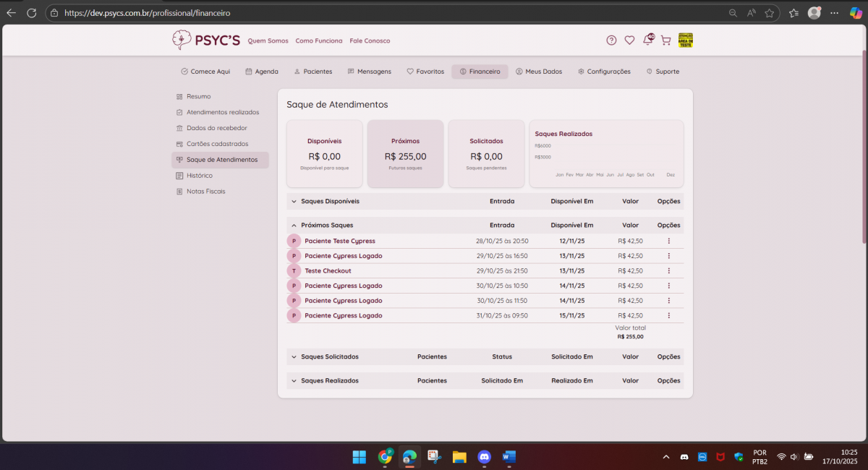This screenshot has width=868, height=470.
Task: Open options menu for Teste Checkout row
Action: coord(668,270)
